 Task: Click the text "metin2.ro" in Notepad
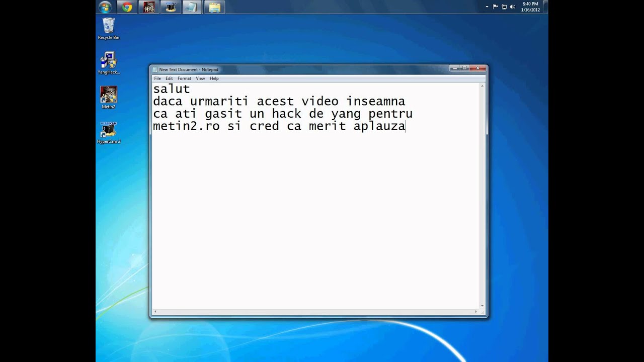pyautogui.click(x=186, y=126)
